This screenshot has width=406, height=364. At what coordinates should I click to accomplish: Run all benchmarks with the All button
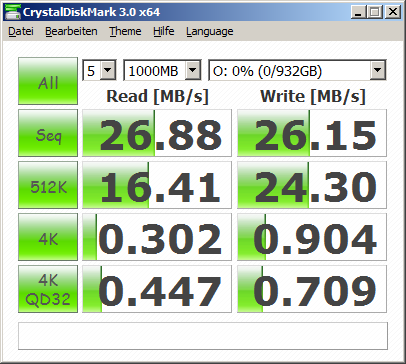tap(48, 81)
